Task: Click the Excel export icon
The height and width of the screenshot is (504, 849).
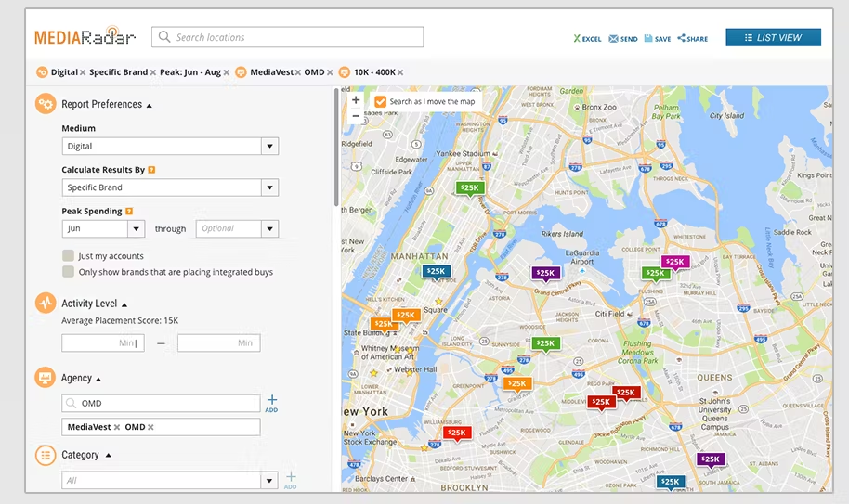Action: (x=577, y=38)
